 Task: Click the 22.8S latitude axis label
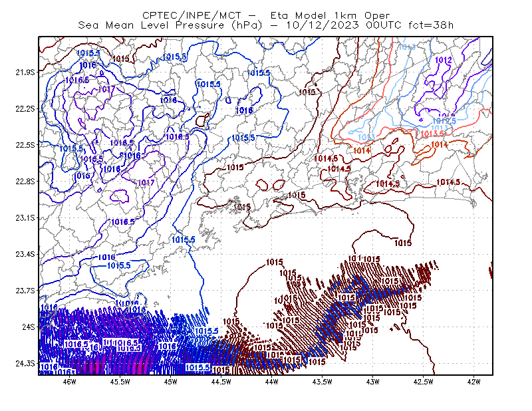pyautogui.click(x=25, y=182)
